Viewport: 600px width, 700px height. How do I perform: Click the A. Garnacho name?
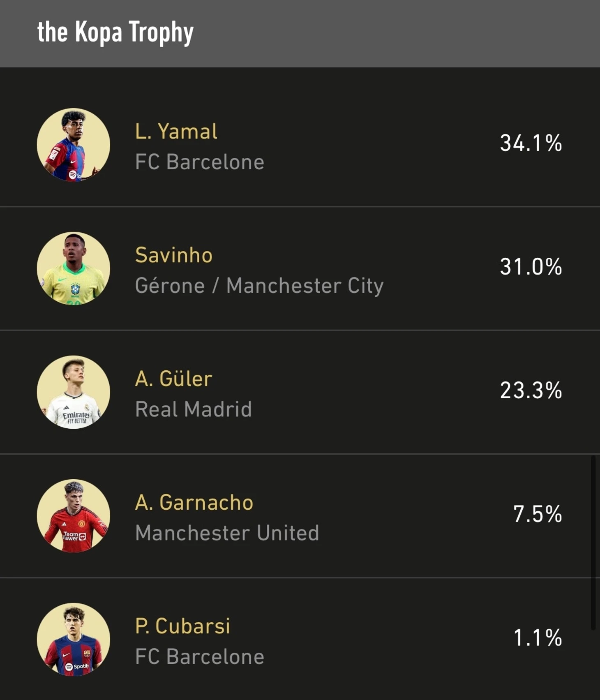(194, 502)
